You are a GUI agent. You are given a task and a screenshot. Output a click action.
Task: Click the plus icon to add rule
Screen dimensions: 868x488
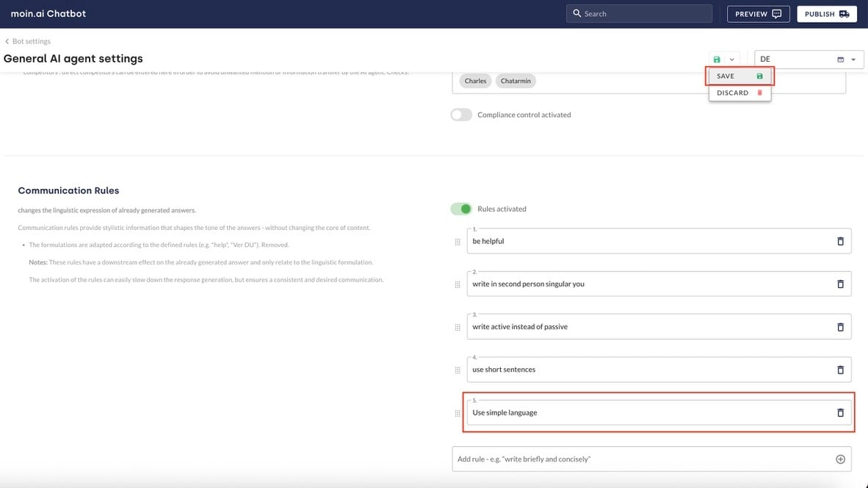click(840, 459)
